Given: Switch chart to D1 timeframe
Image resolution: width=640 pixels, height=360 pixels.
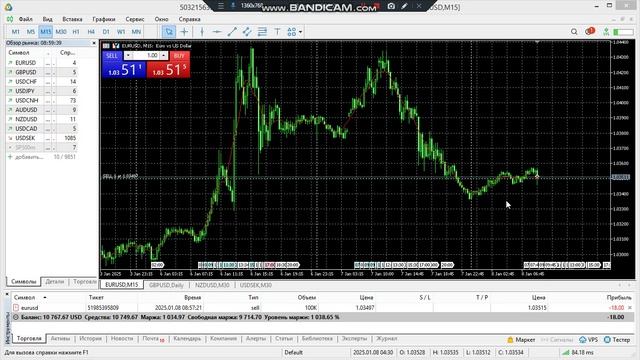Looking at the screenshot, I should point(106,31).
